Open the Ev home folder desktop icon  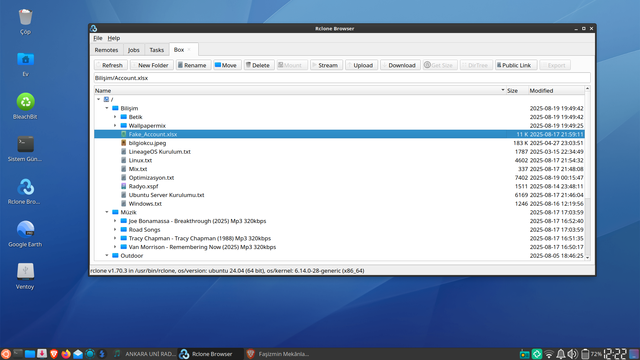pyautogui.click(x=25, y=64)
